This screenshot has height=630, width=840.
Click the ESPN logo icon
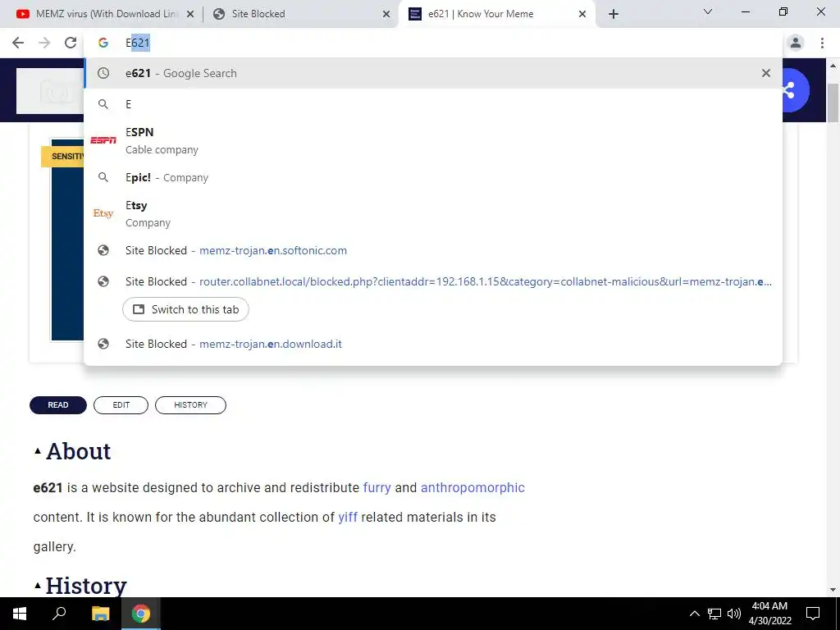[103, 140]
